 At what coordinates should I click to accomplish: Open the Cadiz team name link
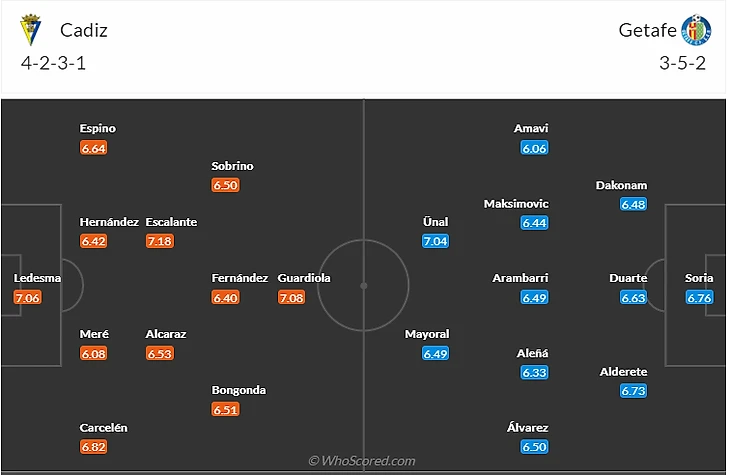pyautogui.click(x=84, y=30)
